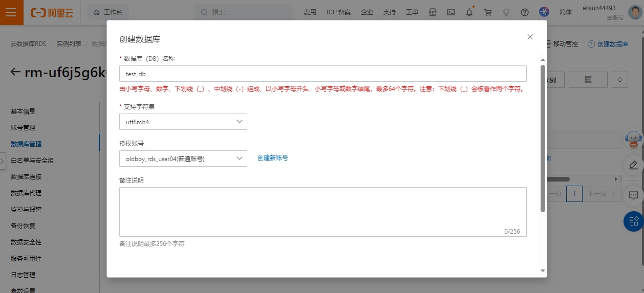Select 账号管理 in the sidebar
Viewport: 644px width, 293px height.
23,127
